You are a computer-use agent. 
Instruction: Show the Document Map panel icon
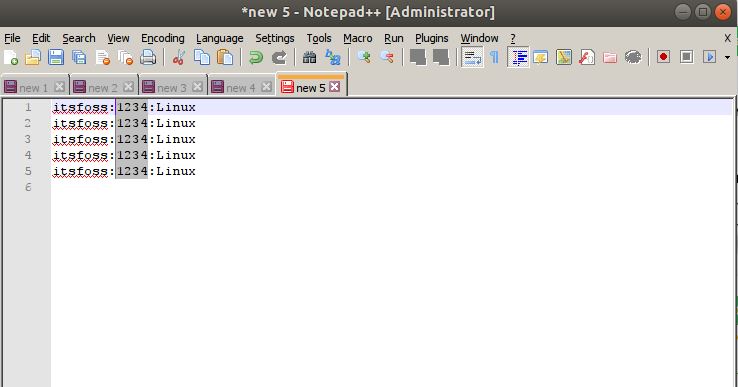pos(564,57)
